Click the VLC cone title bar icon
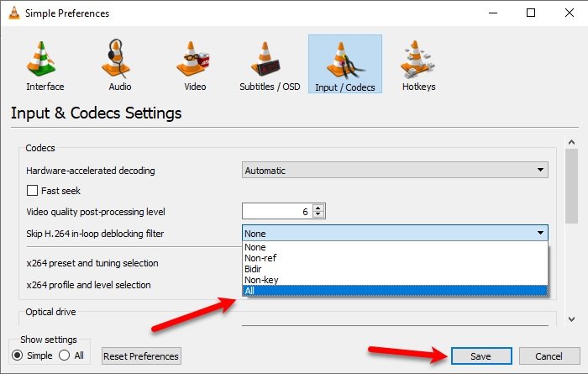588x374 pixels. tap(14, 13)
